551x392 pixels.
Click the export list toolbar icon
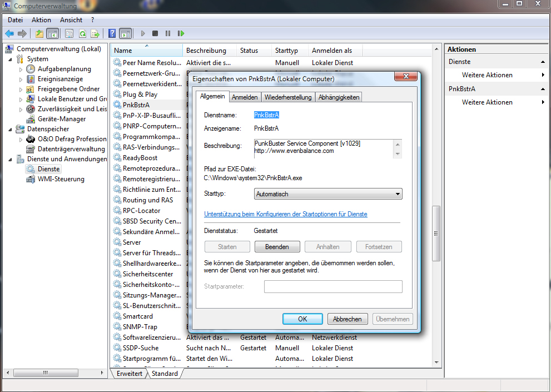pos(95,33)
